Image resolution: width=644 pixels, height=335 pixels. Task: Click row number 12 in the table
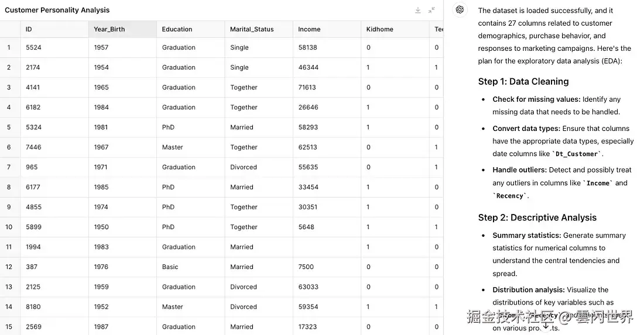click(x=9, y=267)
